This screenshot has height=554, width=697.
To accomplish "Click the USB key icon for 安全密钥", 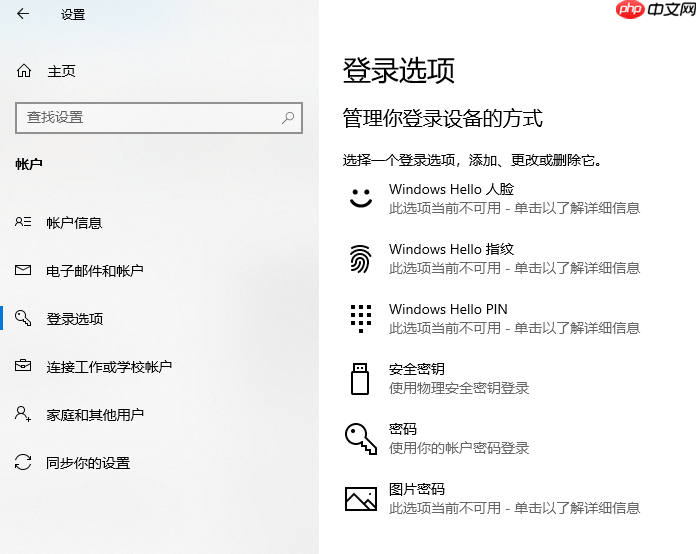I will click(360, 379).
